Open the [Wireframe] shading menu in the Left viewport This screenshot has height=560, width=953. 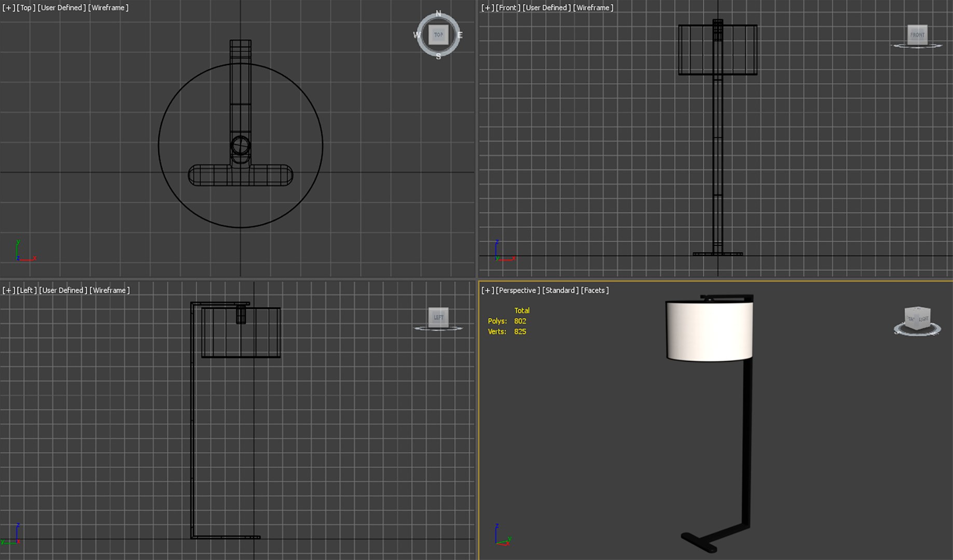(109, 290)
